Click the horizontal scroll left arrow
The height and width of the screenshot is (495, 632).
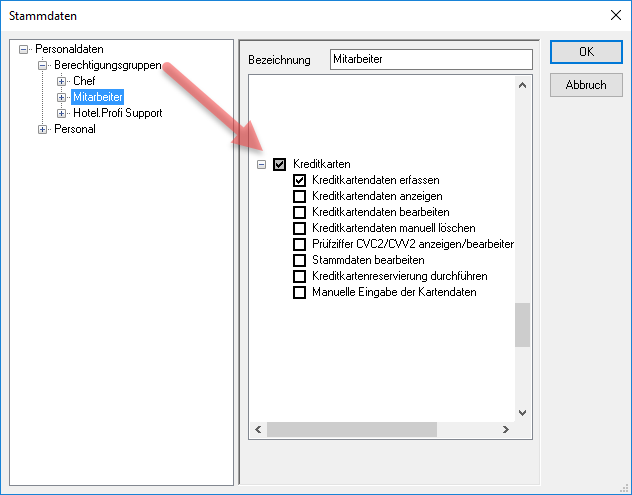point(258,430)
